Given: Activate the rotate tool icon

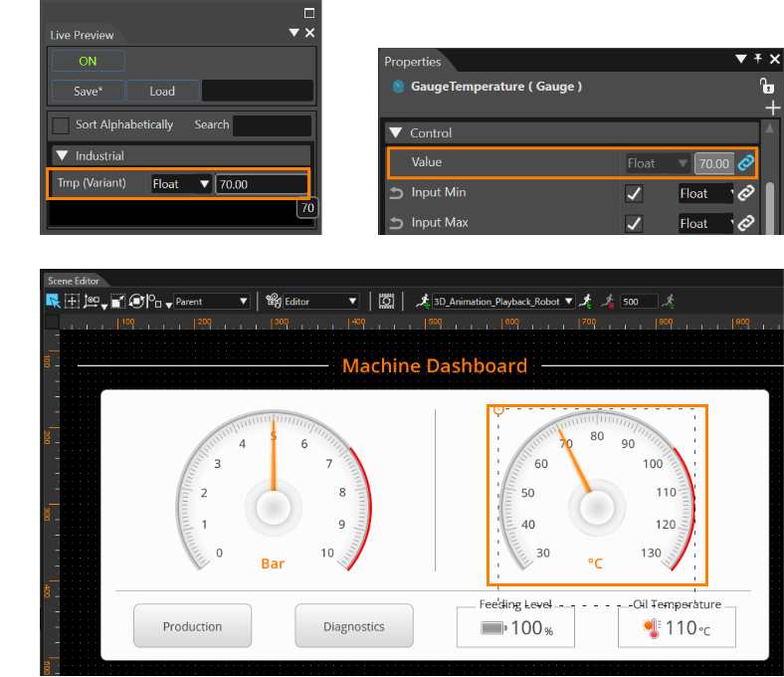Looking at the screenshot, I should [136, 301].
